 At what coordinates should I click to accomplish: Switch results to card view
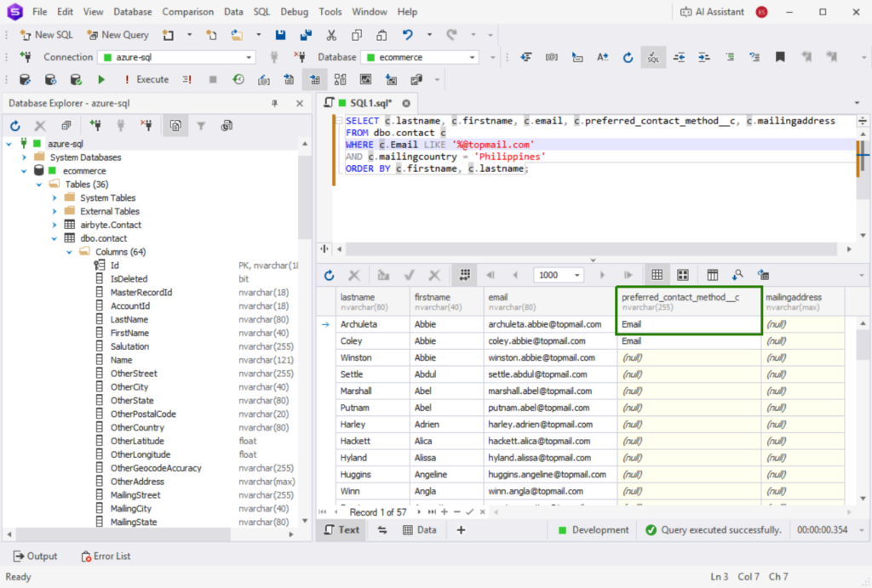pyautogui.click(x=682, y=275)
